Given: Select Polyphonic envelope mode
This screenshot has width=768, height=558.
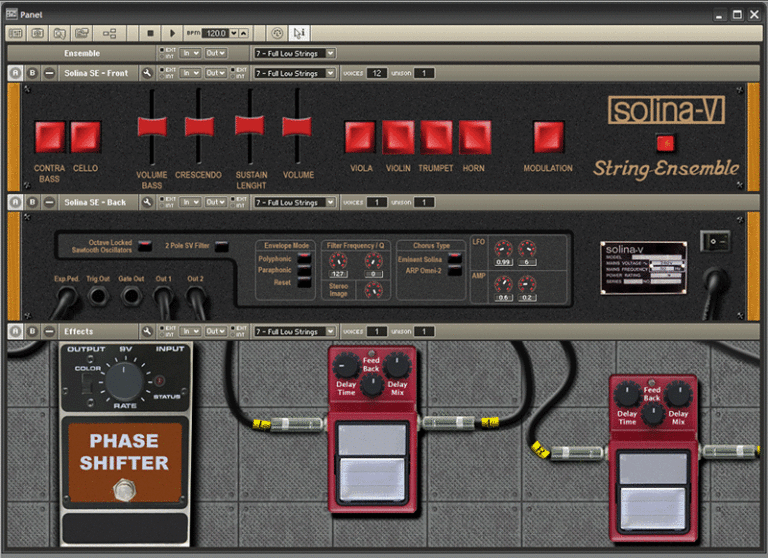Looking at the screenshot, I should click(304, 258).
